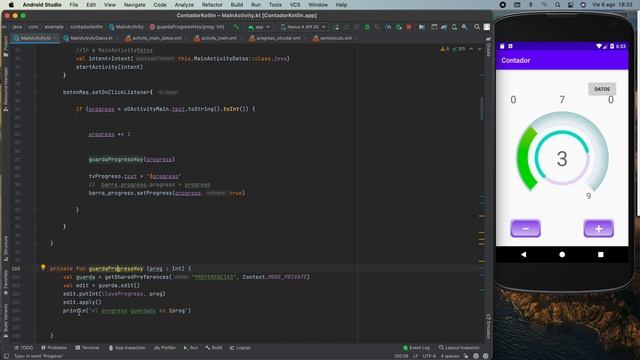Open the Profiler tool window at bottom
The height and width of the screenshot is (360, 640).
[165, 348]
